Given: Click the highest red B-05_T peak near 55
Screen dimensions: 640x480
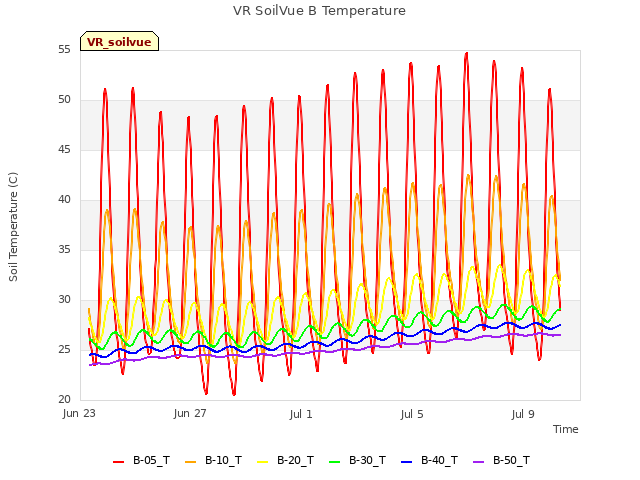Looking at the screenshot, I should click(x=467, y=53).
